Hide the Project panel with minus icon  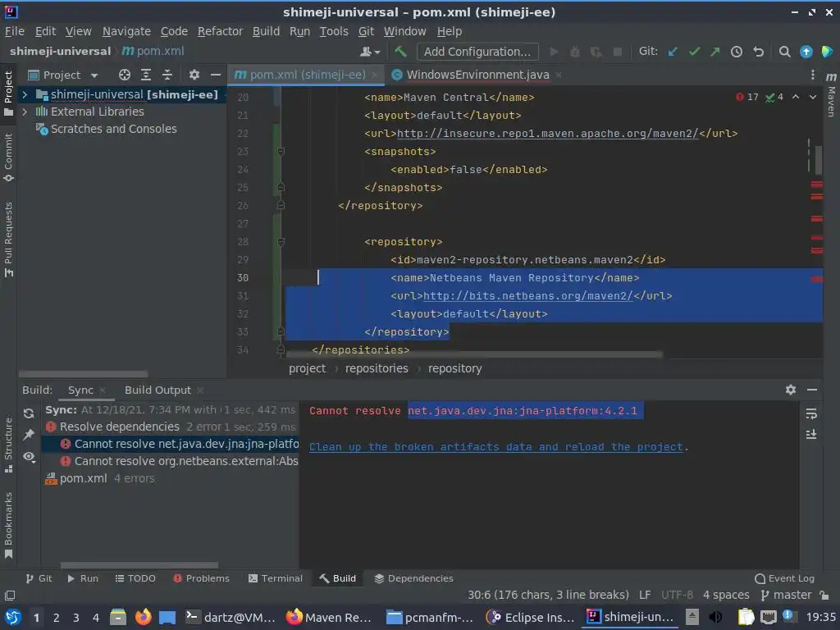tap(216, 75)
